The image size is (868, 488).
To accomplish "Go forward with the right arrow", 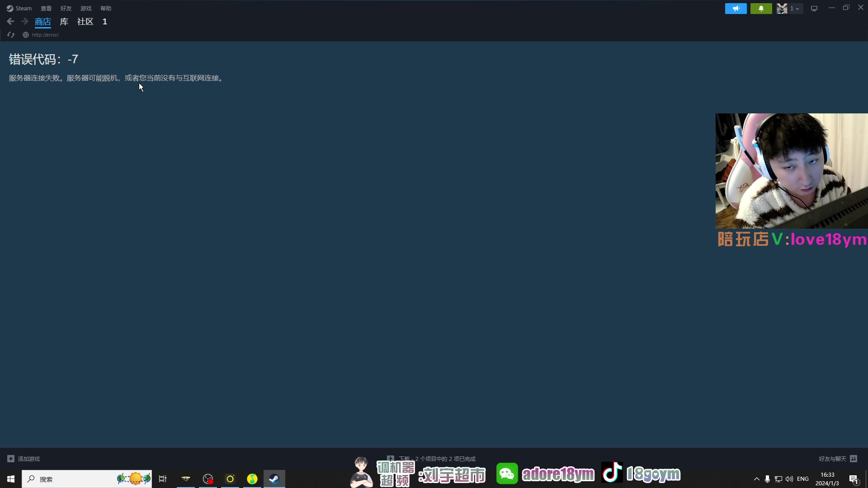I will pos(25,21).
